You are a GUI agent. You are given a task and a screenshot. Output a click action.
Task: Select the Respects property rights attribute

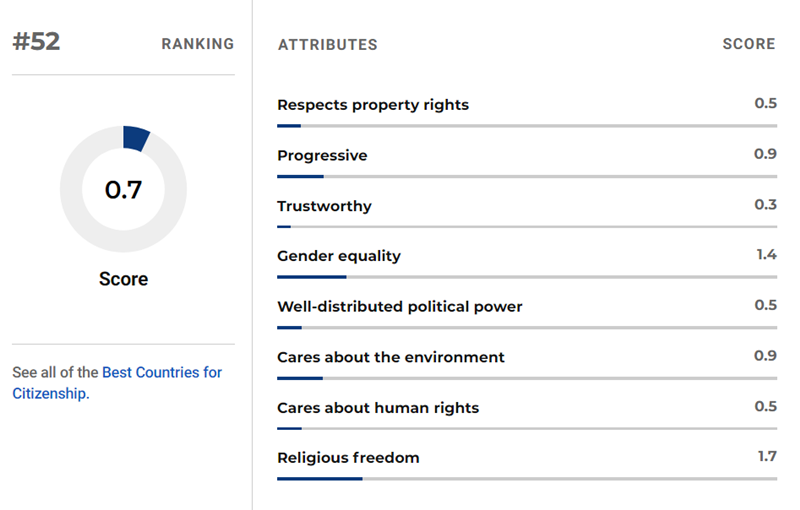(x=372, y=105)
